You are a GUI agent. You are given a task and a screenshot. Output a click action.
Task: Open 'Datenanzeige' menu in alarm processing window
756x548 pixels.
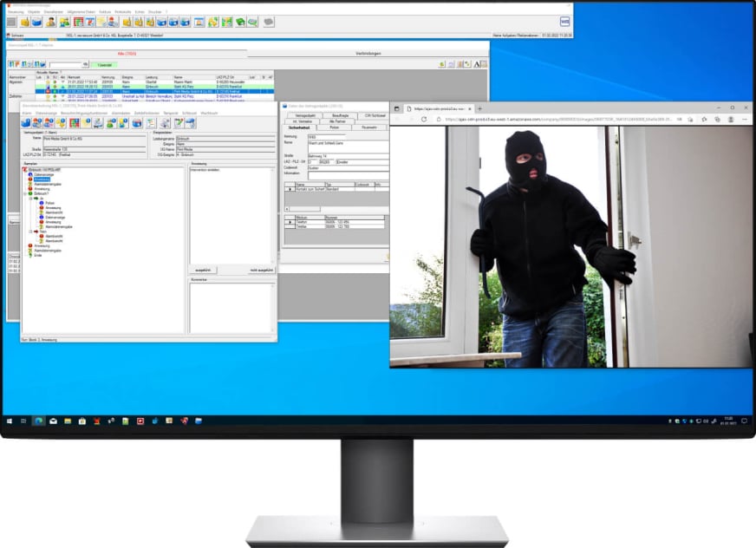46,113
